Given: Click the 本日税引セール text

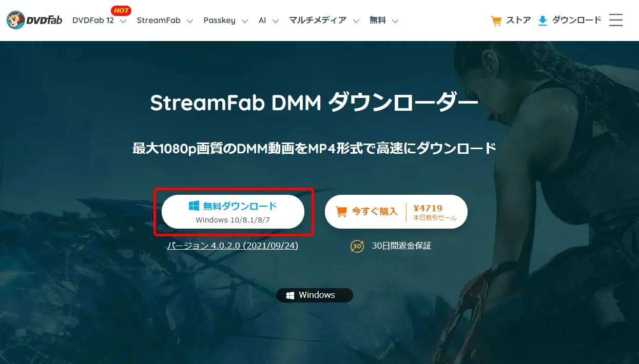Looking at the screenshot, I should coord(435,218).
